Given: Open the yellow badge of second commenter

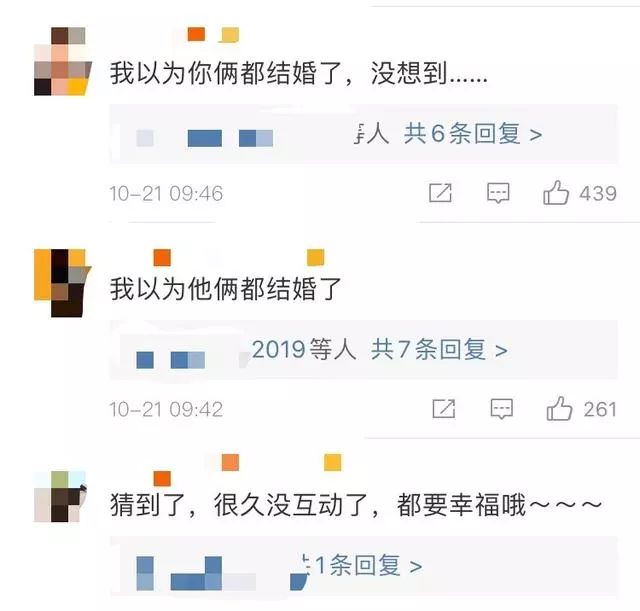Looking at the screenshot, I should click(x=316, y=257).
